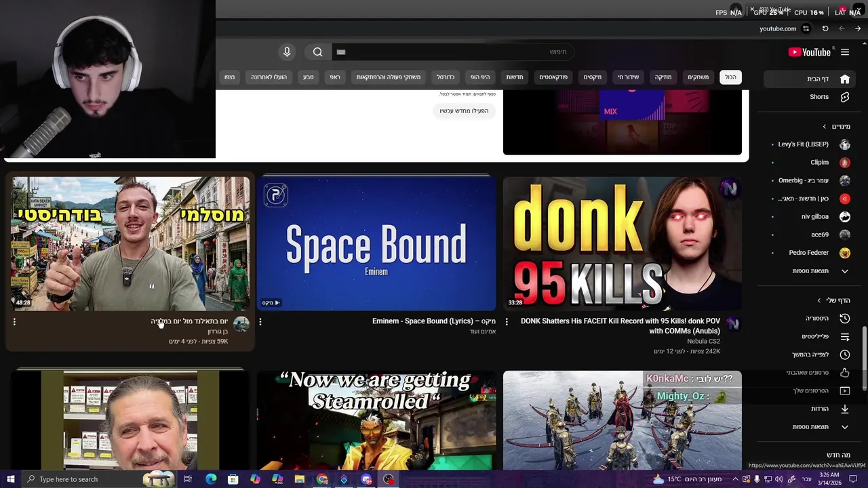This screenshot has width=868, height=488.
Task: Open site settings icon beside youtube.com
Action: click(x=806, y=28)
